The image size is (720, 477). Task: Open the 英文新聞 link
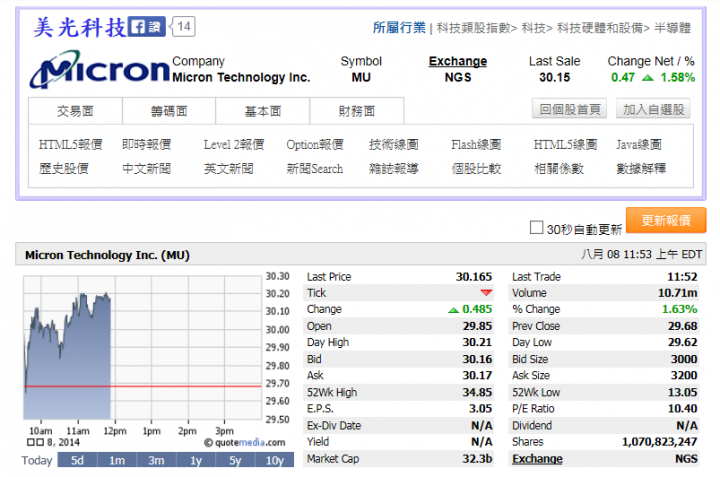click(229, 168)
